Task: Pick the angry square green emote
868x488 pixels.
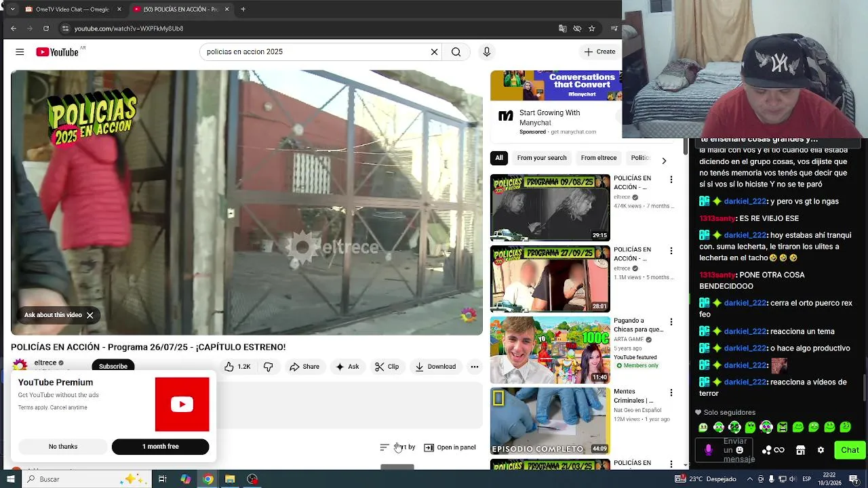Action: click(782, 427)
